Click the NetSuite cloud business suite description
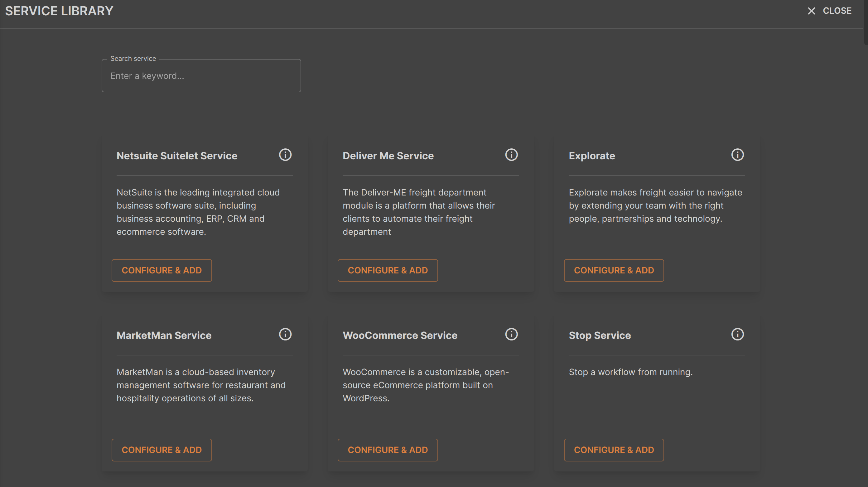The height and width of the screenshot is (487, 868). pos(199,212)
